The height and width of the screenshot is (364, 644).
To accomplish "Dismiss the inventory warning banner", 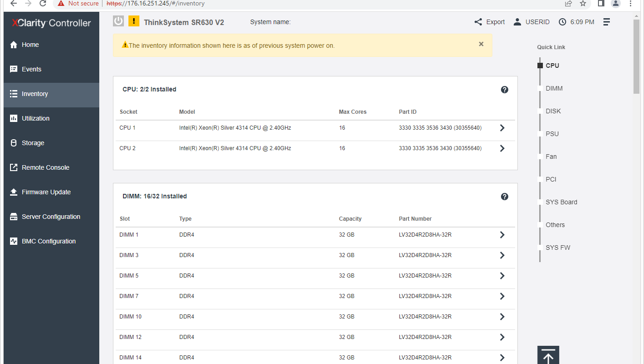I will pyautogui.click(x=481, y=44).
